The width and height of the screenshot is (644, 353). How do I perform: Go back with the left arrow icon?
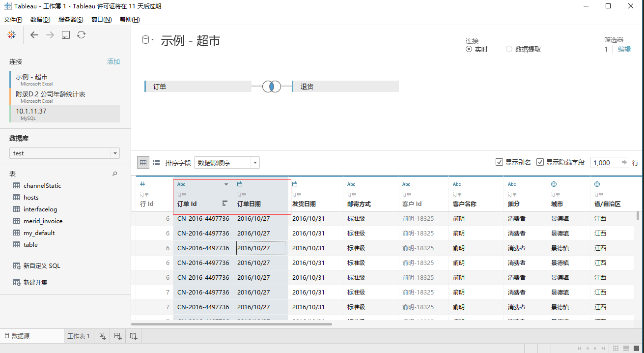pos(34,35)
